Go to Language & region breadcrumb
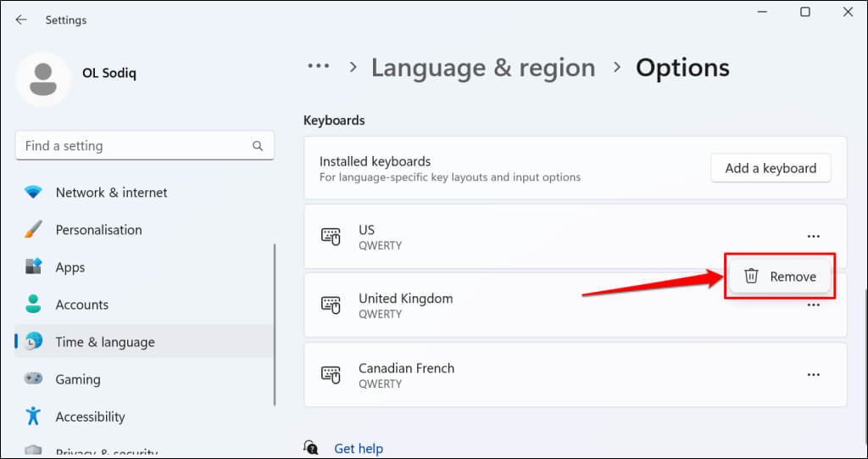This screenshot has width=868, height=459. (x=483, y=67)
